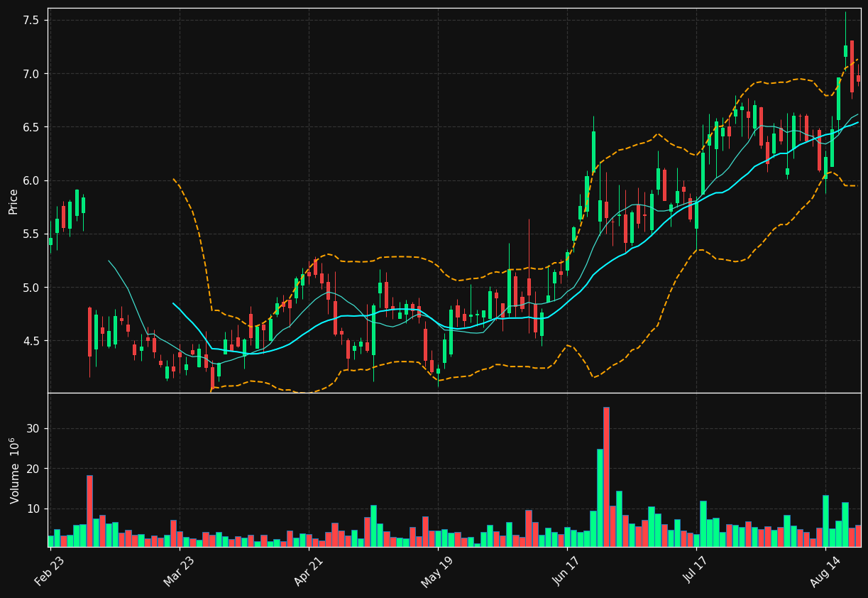Click the 20 volume axis label
The width and height of the screenshot is (868, 598).
pos(33,469)
